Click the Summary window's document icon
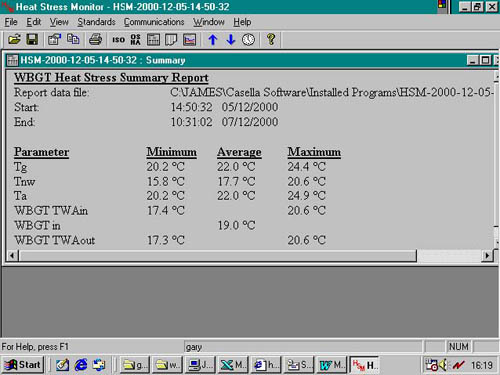Viewport: 500px width, 375px height. coord(12,60)
